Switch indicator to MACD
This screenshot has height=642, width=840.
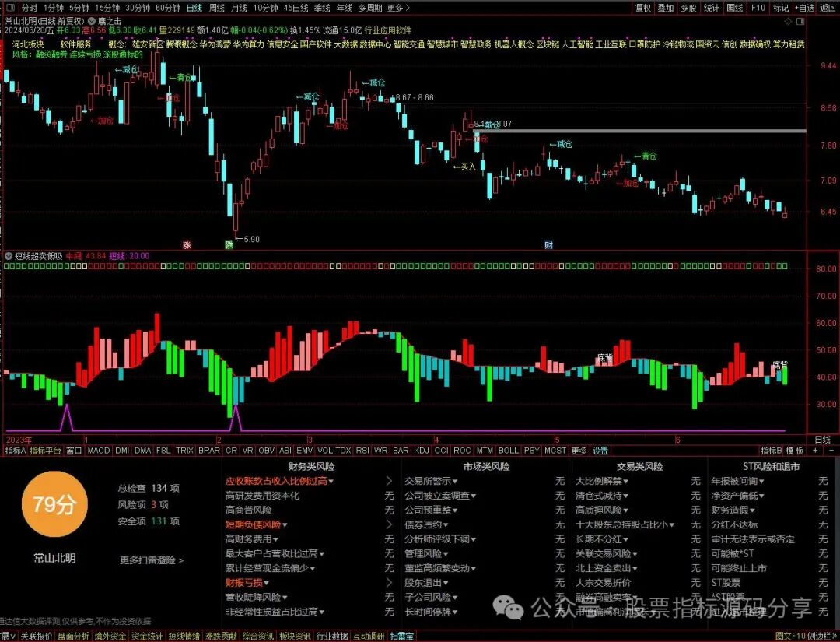tap(99, 451)
